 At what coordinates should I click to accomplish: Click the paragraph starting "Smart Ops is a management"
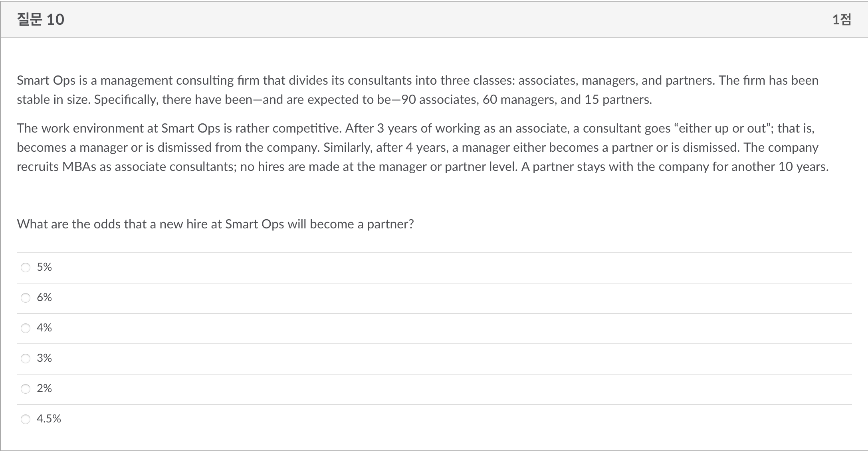tap(417, 90)
